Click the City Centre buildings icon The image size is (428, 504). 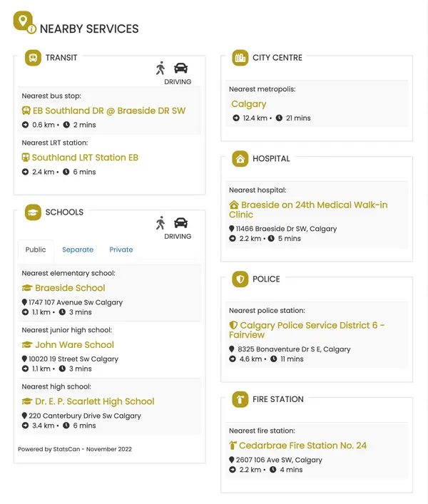click(240, 58)
